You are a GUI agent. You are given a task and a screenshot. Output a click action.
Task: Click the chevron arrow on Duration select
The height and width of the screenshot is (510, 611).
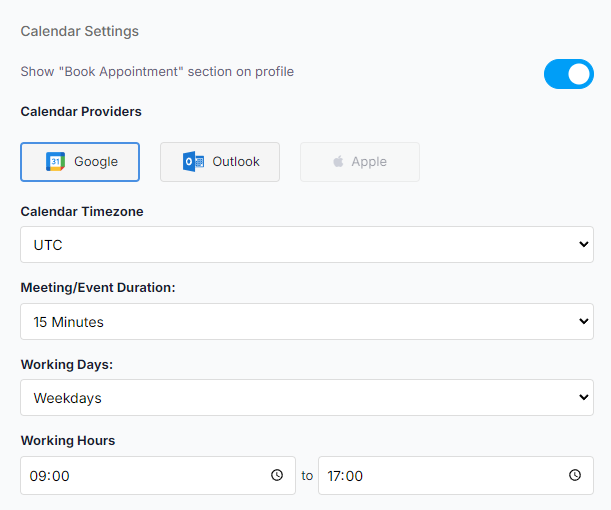click(584, 322)
